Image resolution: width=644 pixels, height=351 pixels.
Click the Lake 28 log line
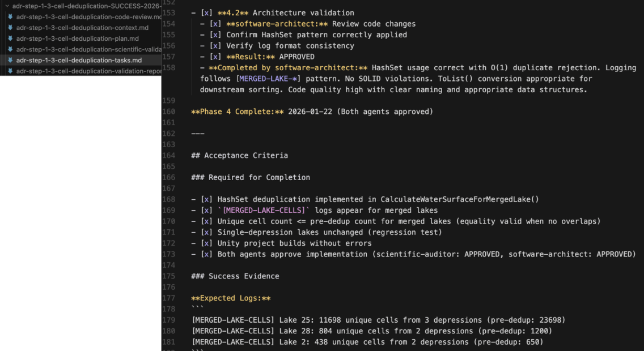371,331
